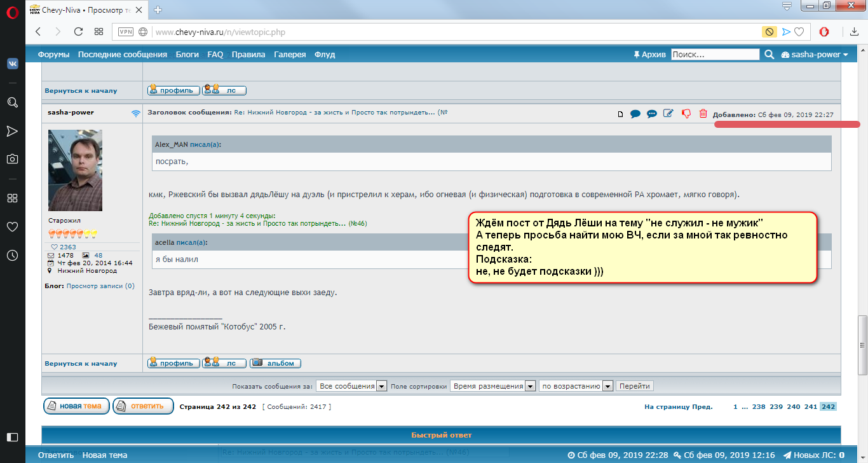The height and width of the screenshot is (463, 868).
Task: Toggle the VPN badge in address bar
Action: (126, 32)
